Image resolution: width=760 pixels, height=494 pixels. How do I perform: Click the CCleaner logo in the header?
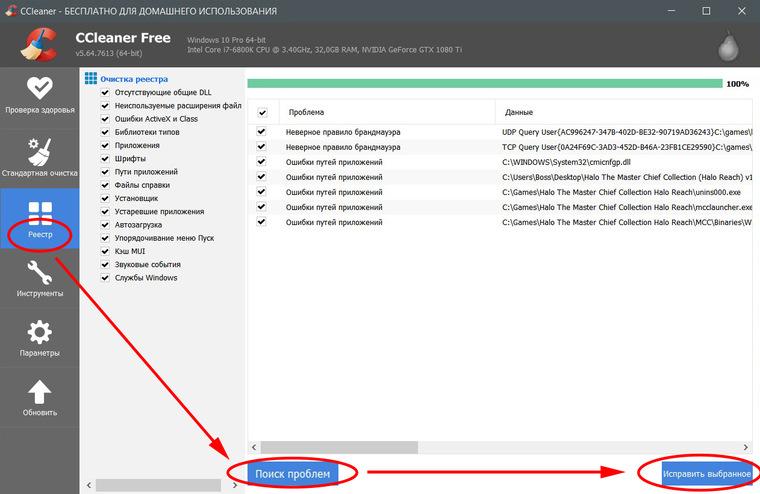tap(40, 45)
